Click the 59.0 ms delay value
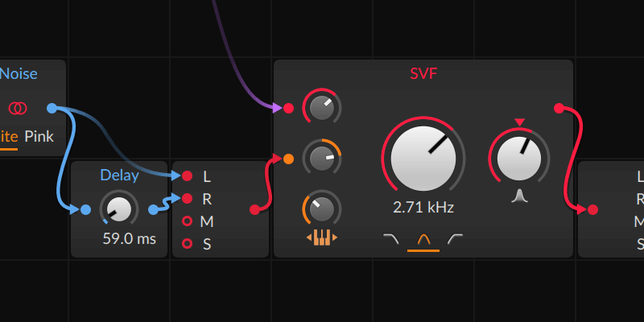The width and height of the screenshot is (644, 322). pos(130,238)
